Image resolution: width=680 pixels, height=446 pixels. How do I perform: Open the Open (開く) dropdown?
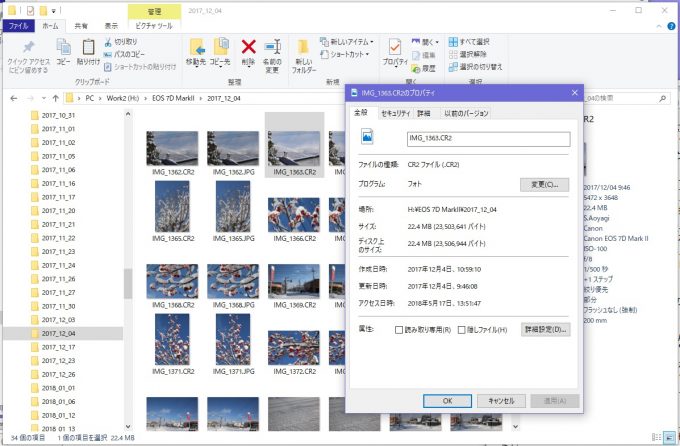coord(425,42)
